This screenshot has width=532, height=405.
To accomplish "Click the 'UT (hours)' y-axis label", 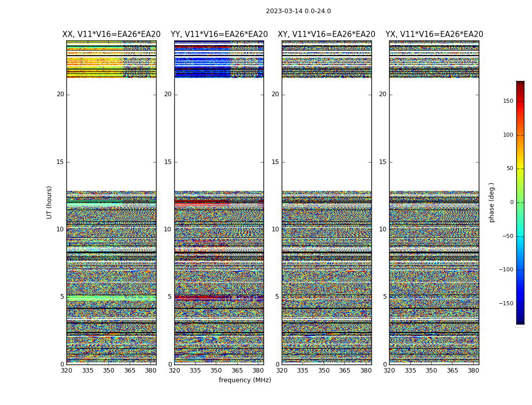I will click(x=50, y=202).
